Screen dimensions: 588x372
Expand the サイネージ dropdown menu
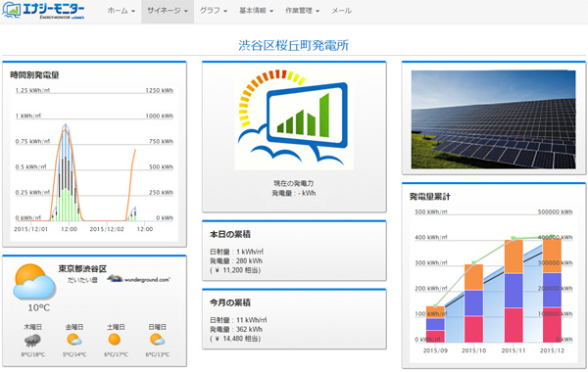(168, 11)
